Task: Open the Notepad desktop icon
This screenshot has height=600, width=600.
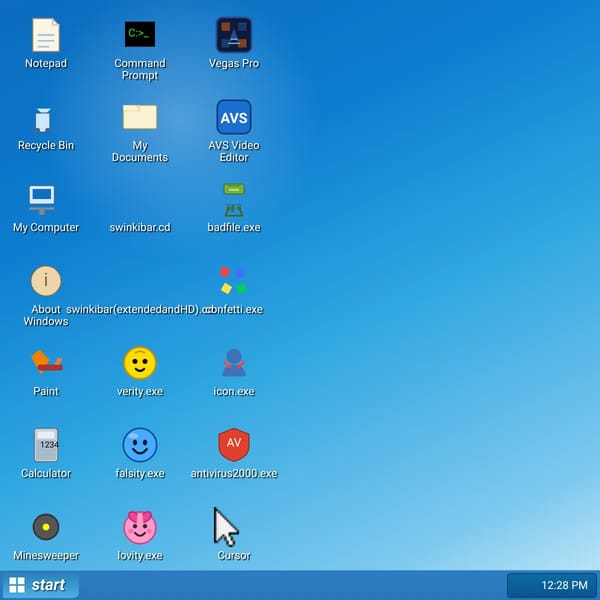Action: tap(46, 35)
